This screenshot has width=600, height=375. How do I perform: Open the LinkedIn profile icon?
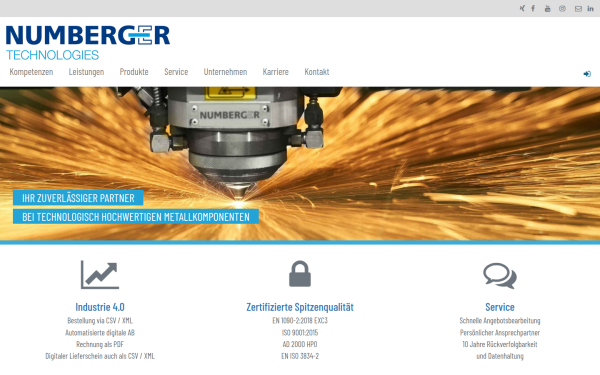click(x=590, y=8)
